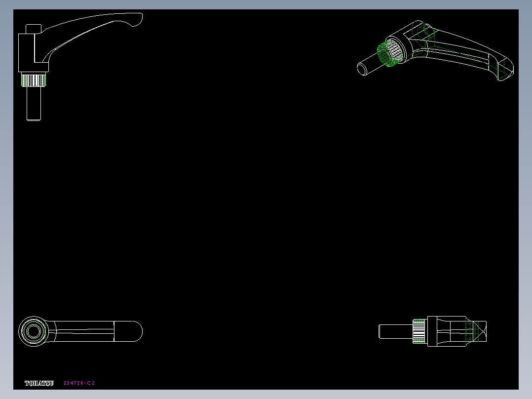Viewport: 532px width, 399px height.
Task: Click the magenta part number 234726-C2
Action: click(79, 383)
